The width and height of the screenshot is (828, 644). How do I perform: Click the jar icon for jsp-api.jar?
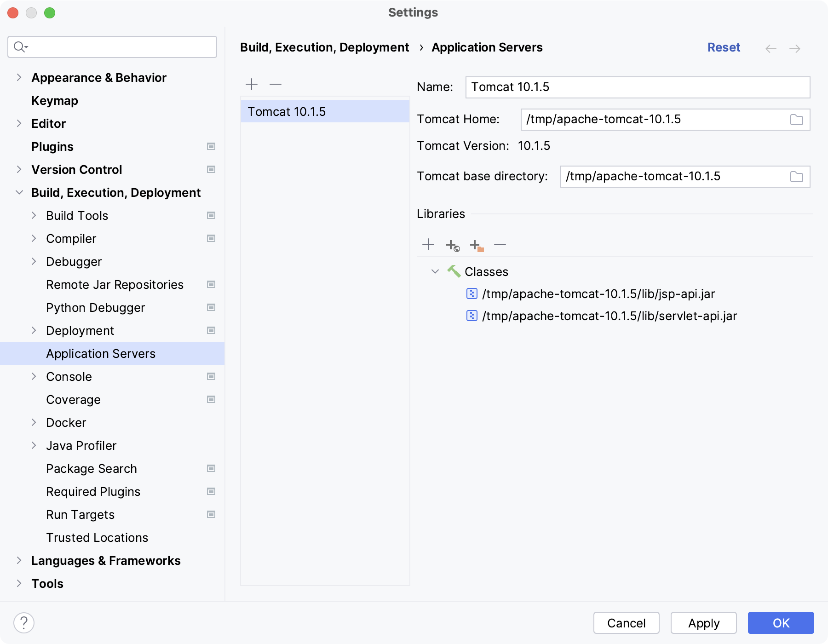[472, 293]
